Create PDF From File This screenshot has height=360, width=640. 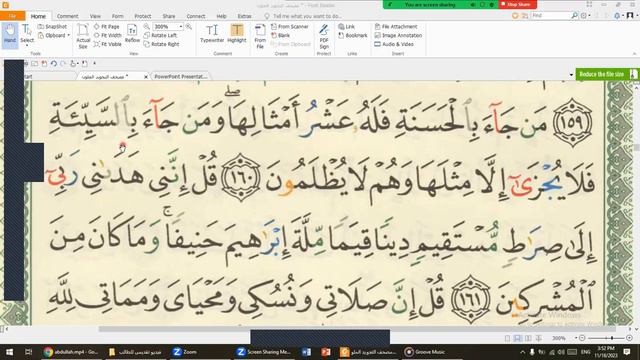(x=260, y=36)
